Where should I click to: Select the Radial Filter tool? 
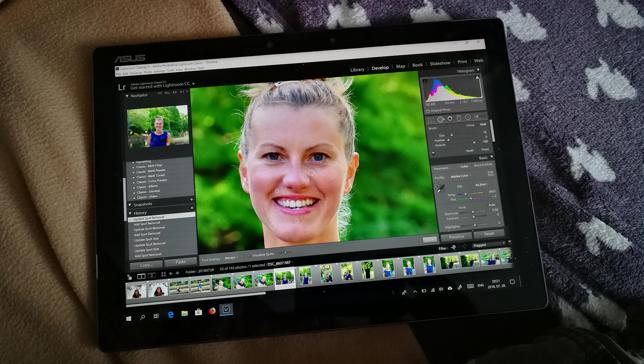468,117
